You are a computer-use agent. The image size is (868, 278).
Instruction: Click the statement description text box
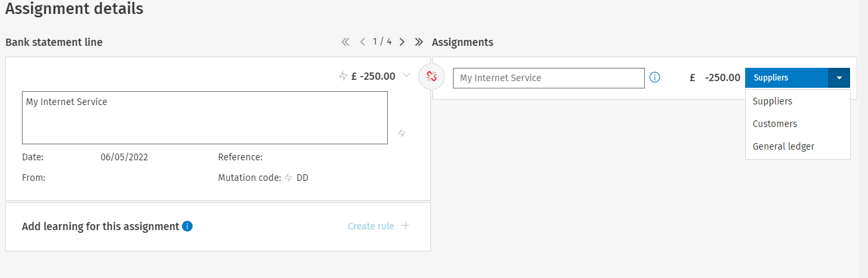coord(205,118)
